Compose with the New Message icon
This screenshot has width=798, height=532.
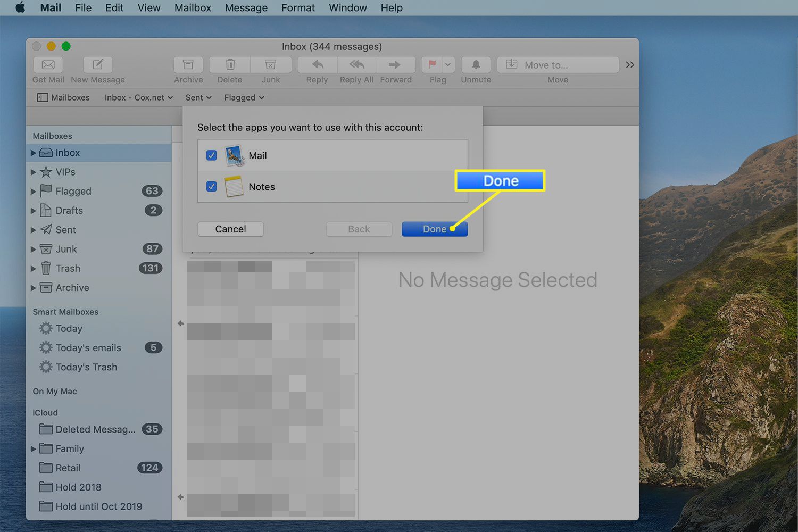(98, 65)
